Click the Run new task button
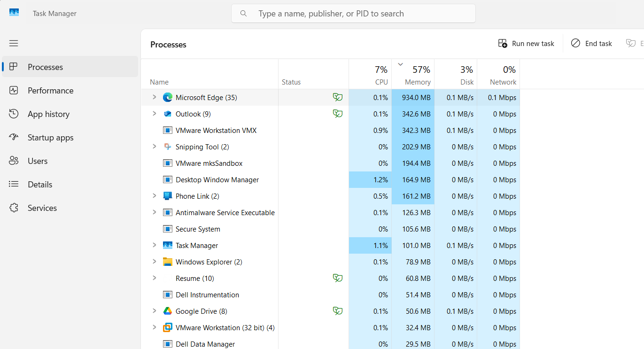This screenshot has height=349, width=644. 526,43
